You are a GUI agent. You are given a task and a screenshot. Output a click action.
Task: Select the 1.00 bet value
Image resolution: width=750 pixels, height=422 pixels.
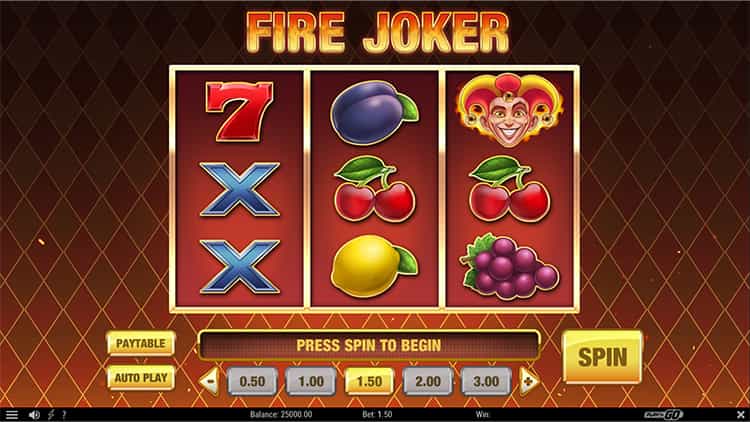tap(311, 381)
